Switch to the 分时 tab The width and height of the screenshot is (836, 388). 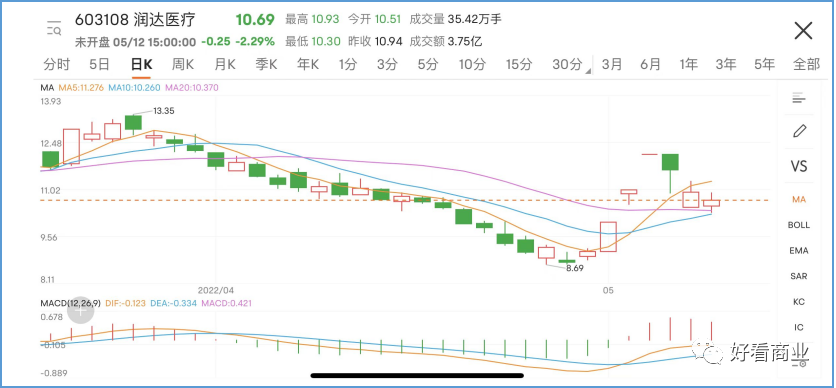pyautogui.click(x=57, y=65)
